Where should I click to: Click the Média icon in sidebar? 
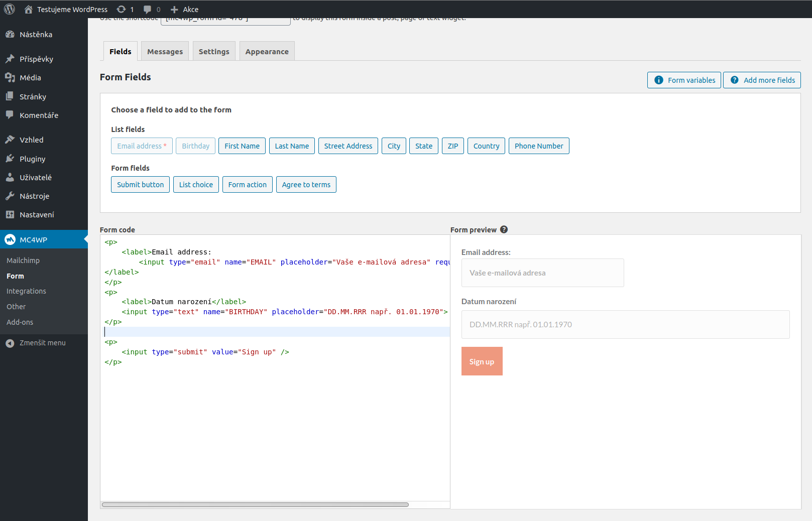(x=10, y=77)
